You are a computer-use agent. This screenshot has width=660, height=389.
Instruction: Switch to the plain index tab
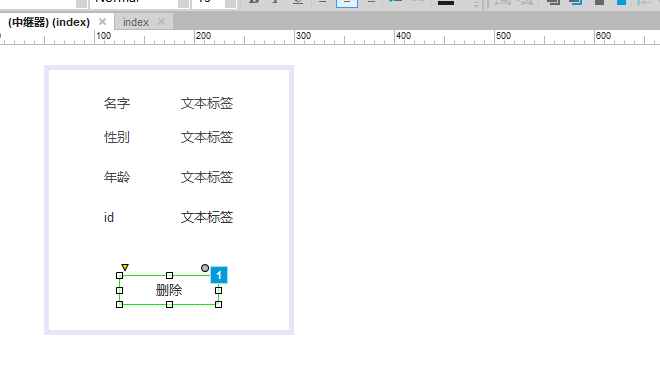(x=136, y=22)
